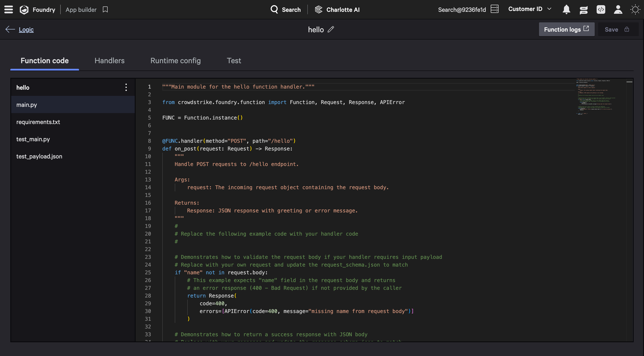Screen dimensions: 644x356
Task: Open the hamburger navigation menu
Action: point(8,9)
